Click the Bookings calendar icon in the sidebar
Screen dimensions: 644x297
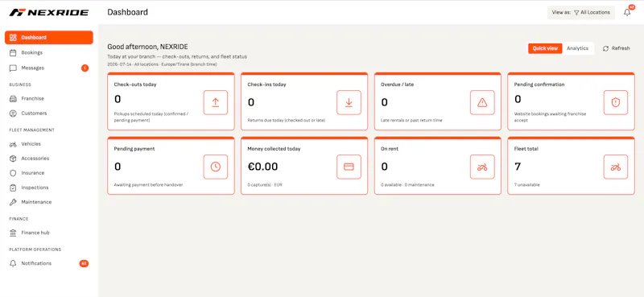pos(13,52)
